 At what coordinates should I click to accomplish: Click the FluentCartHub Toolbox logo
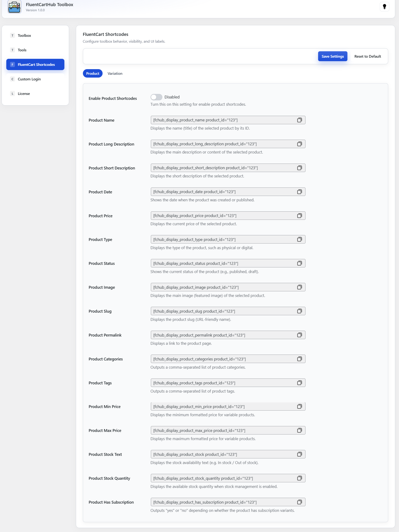(x=15, y=7)
